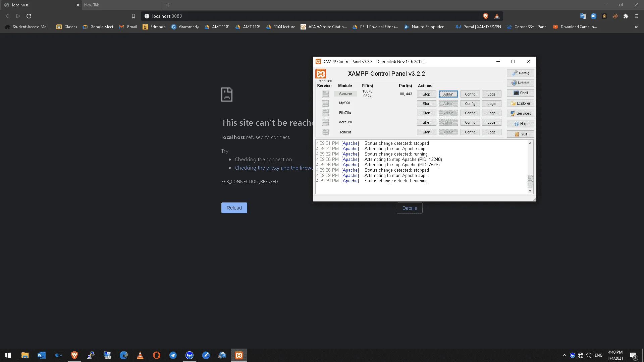
Task: Toggle Apache service checkbox
Action: pos(325,94)
